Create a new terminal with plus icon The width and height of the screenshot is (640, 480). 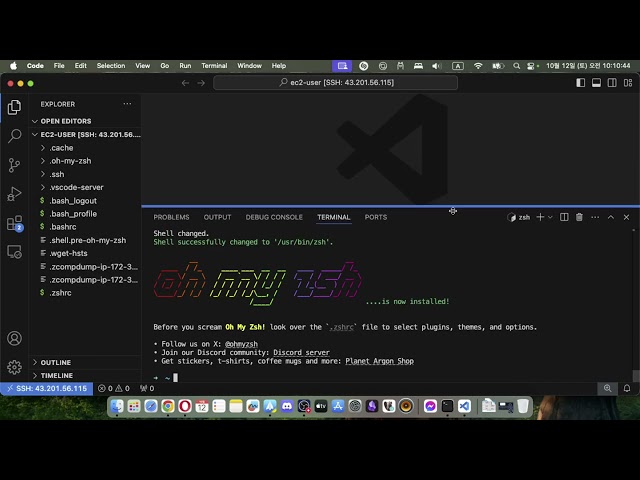(540, 217)
